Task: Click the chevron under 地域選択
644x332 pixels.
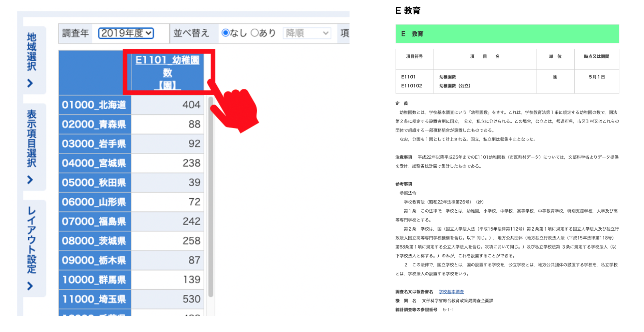Action: [x=30, y=83]
